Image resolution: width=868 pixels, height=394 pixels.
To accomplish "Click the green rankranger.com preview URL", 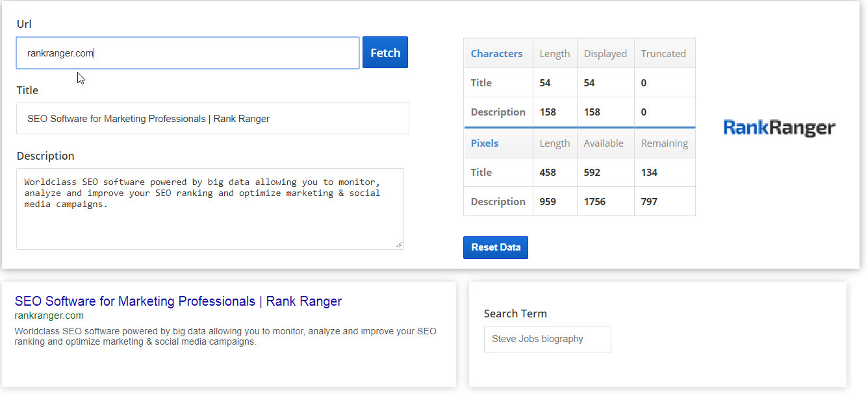I will coord(49,315).
